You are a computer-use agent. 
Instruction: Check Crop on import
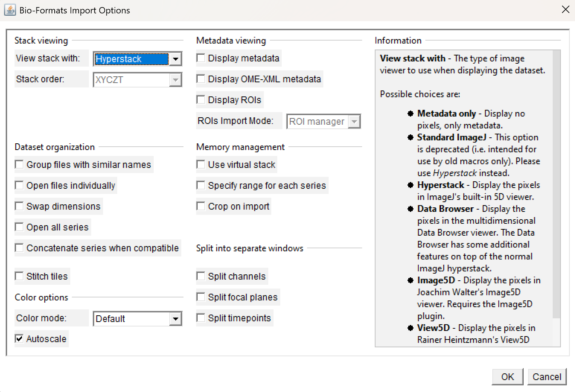[x=201, y=206]
